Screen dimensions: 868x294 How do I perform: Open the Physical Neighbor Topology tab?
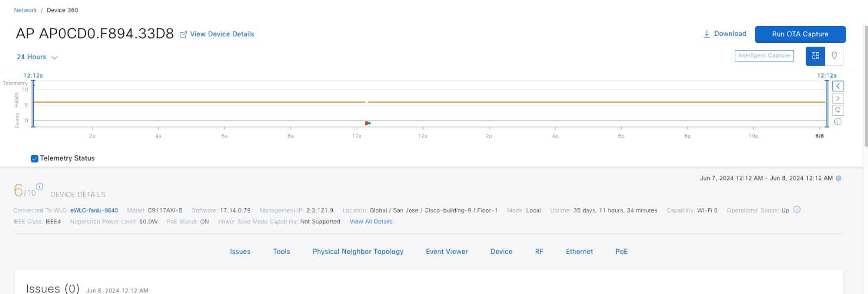coord(358,252)
